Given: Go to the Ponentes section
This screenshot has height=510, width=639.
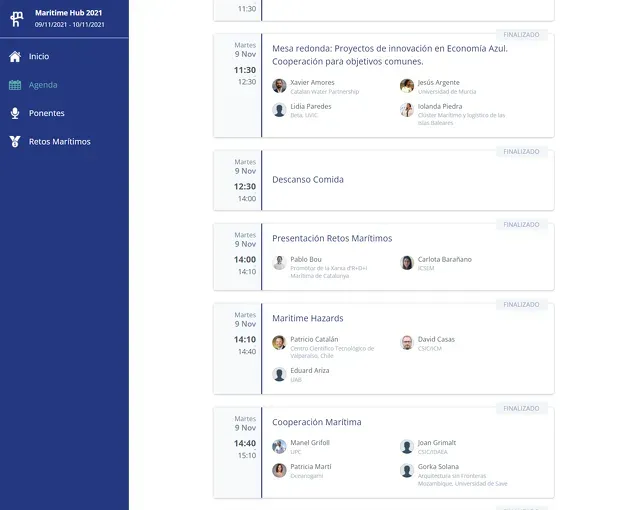Looking at the screenshot, I should click(47, 113).
